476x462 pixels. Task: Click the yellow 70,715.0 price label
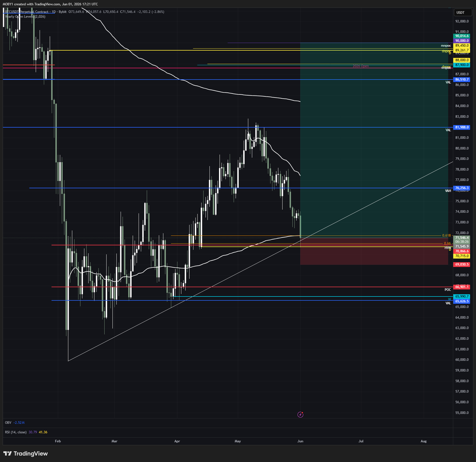tap(462, 256)
